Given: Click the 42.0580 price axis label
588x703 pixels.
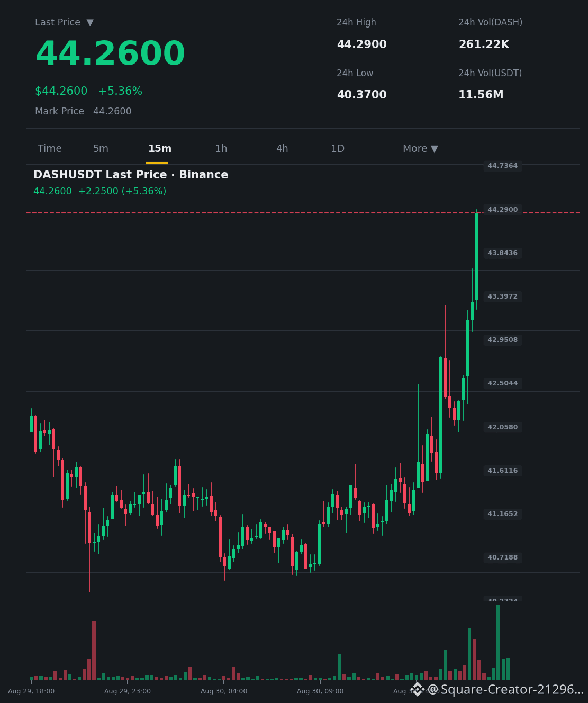Looking at the screenshot, I should [x=503, y=427].
